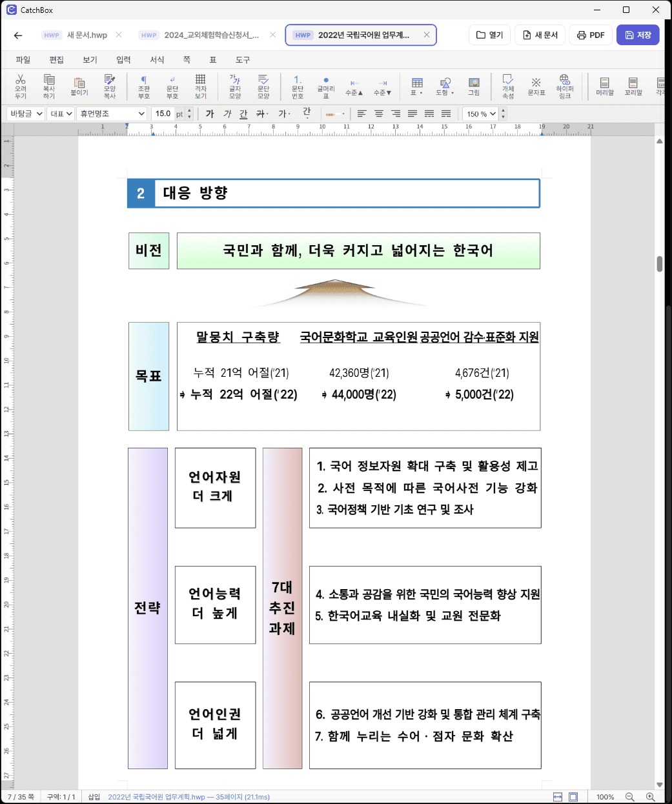Open the outline text (가) dropdown
This screenshot has height=804, width=672.
(284, 114)
